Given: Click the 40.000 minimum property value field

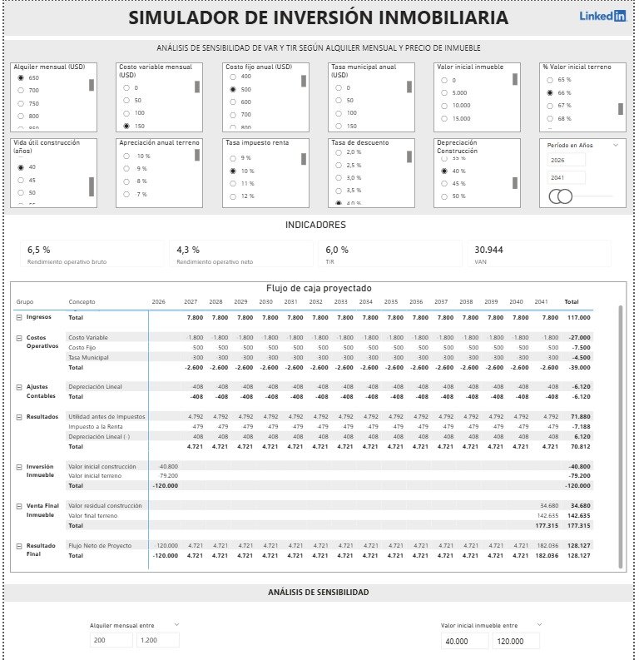Looking at the screenshot, I should 464,641.
